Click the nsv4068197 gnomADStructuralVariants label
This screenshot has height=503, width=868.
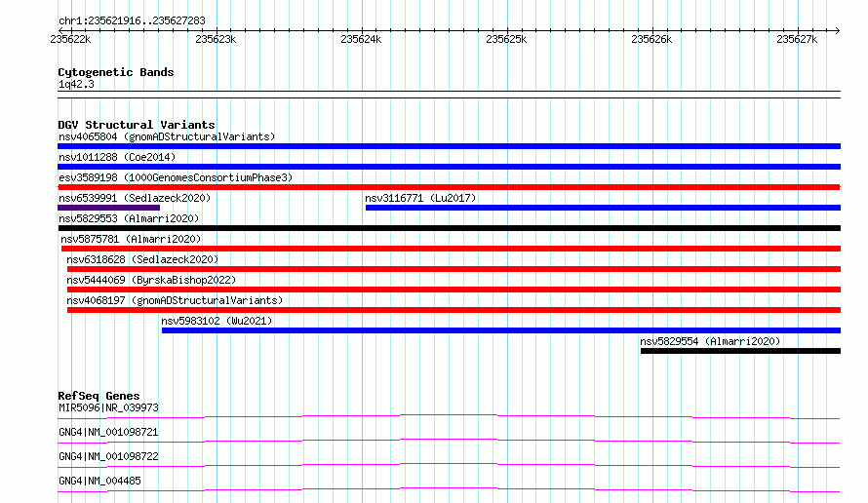[x=175, y=300]
